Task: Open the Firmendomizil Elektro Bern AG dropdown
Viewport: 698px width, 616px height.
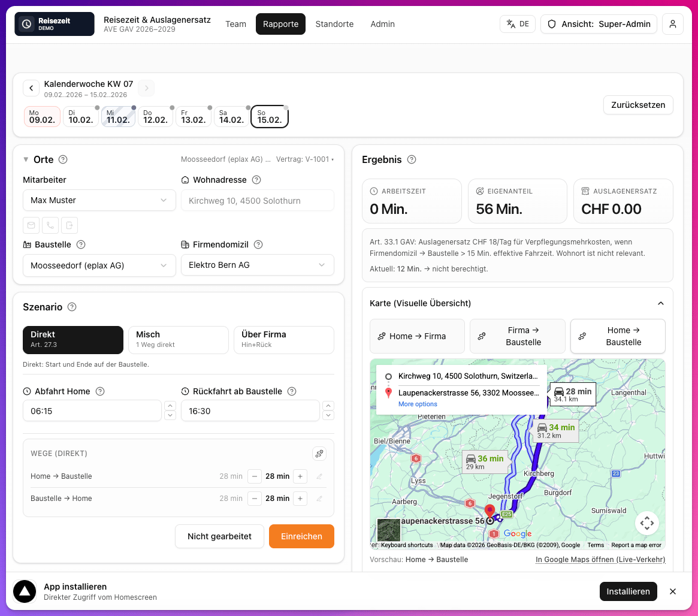Action: click(x=257, y=265)
